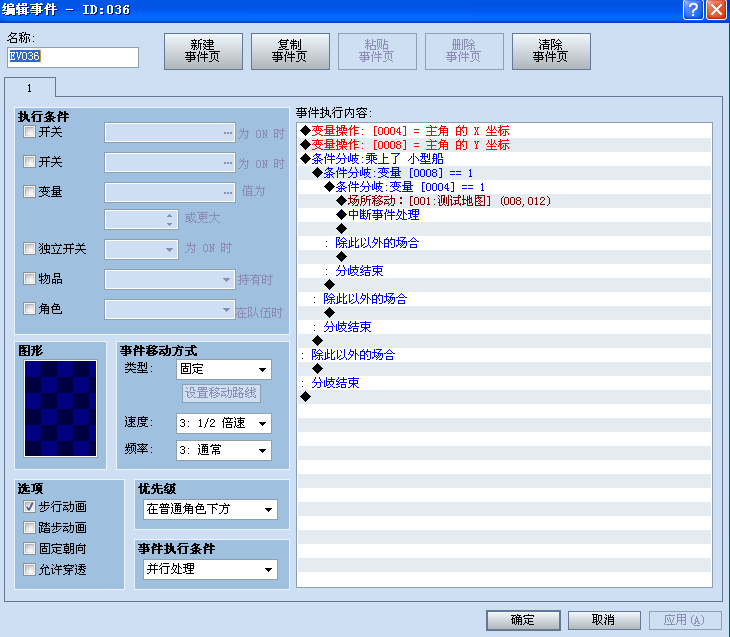The width and height of the screenshot is (730, 637).
Task: Open help via the question mark icon
Action: [693, 10]
